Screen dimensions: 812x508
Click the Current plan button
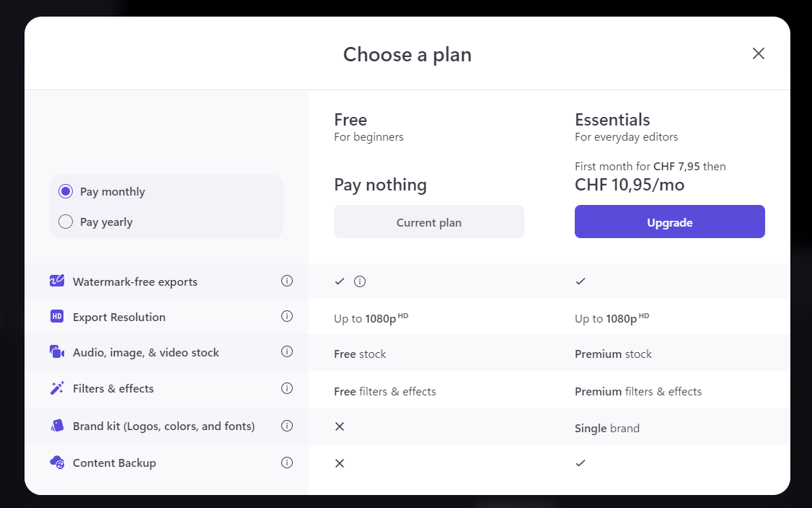point(428,222)
